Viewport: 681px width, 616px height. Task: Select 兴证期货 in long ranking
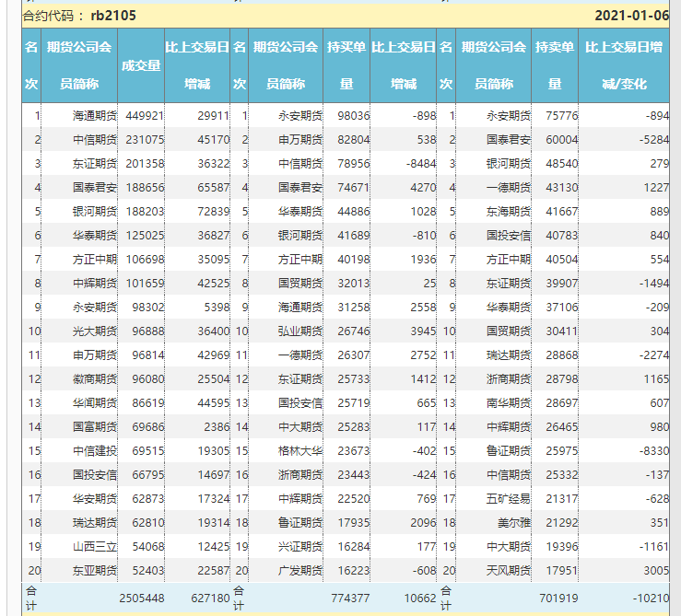point(300,546)
